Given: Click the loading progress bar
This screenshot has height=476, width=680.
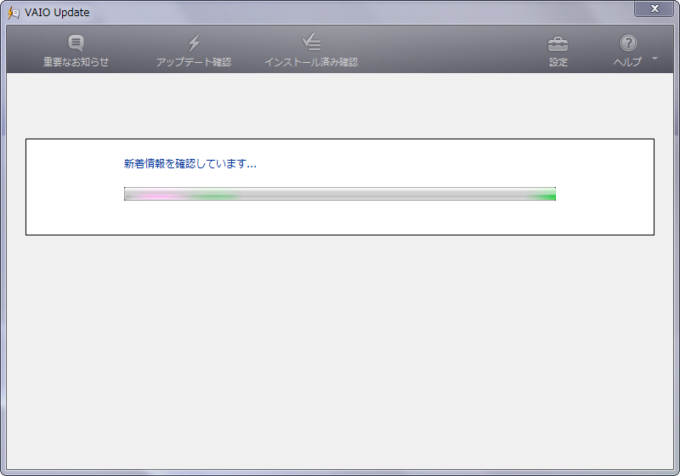Looking at the screenshot, I should click(x=340, y=194).
